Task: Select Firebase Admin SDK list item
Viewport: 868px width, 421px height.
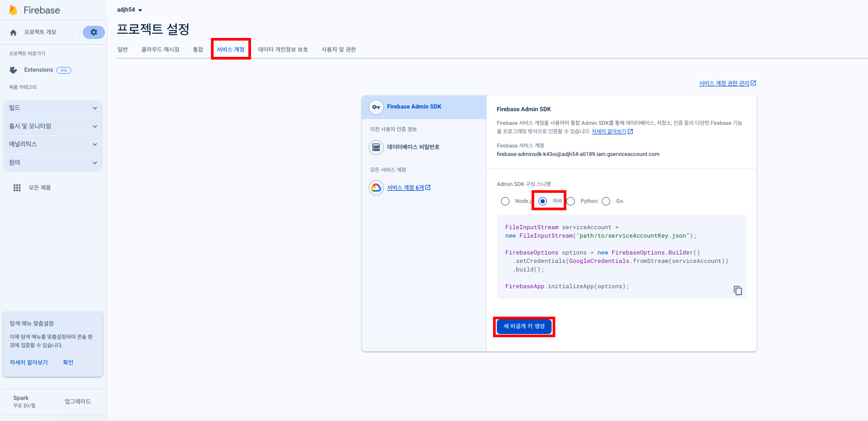Action: point(424,107)
